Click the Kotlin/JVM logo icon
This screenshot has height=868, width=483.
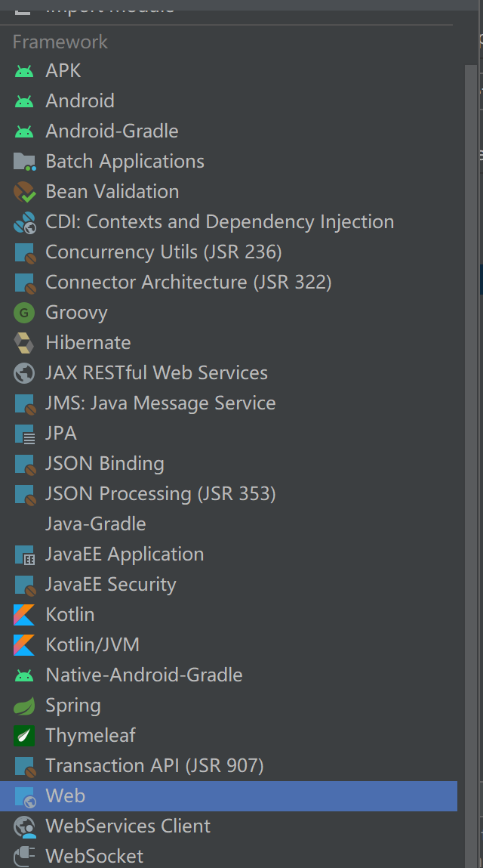point(24,645)
